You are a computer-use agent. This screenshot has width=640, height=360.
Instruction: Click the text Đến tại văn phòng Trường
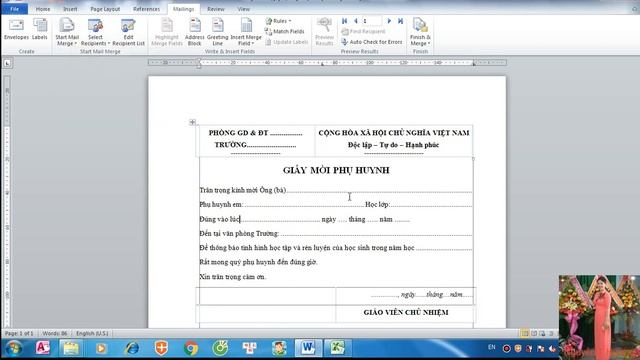(x=239, y=233)
